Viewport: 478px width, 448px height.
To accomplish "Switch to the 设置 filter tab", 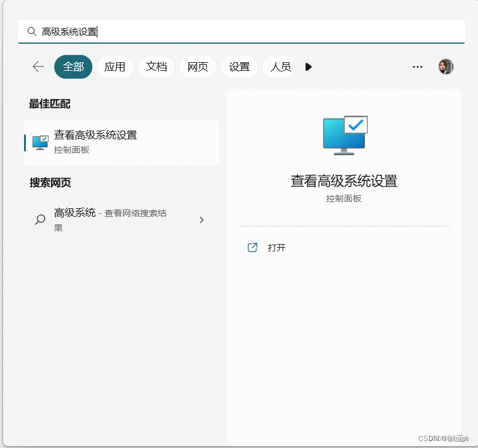I will click(239, 67).
